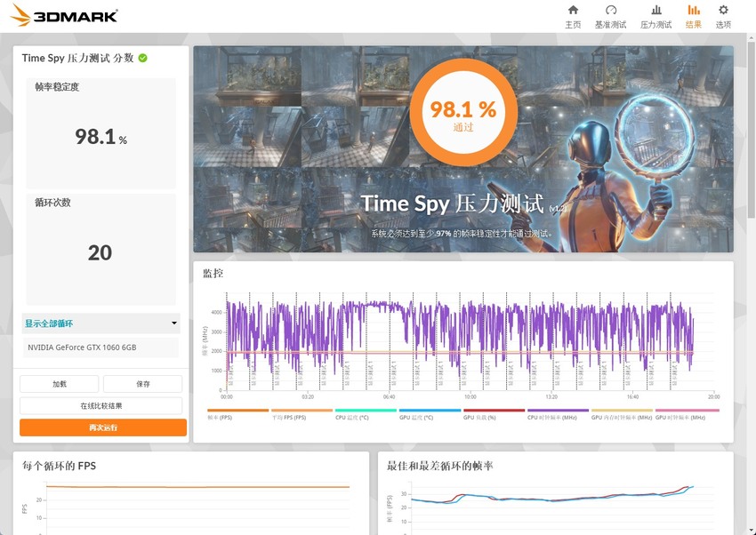
Task: Click the 最佳和最差循环的帧率 heading
Action: tap(439, 467)
